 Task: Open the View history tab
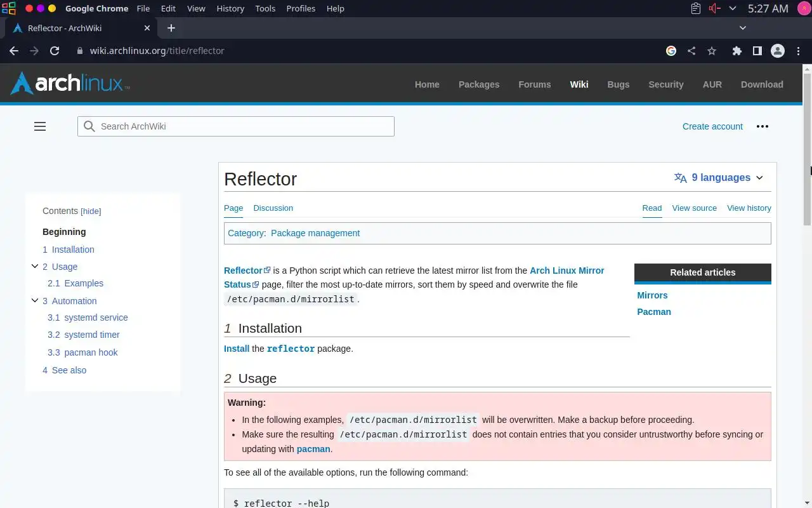click(749, 208)
